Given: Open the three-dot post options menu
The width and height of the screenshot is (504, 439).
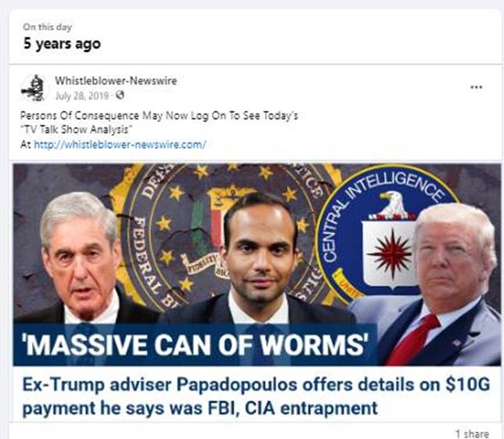Looking at the screenshot, I should (x=476, y=87).
